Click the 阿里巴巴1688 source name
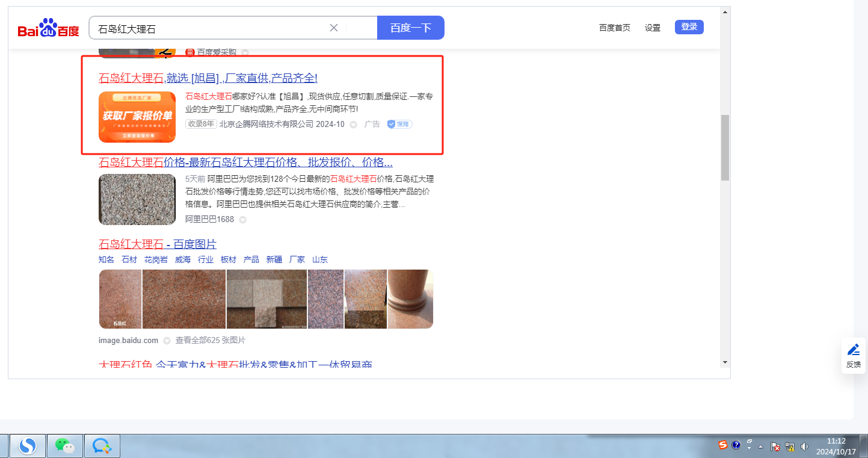 click(x=209, y=220)
